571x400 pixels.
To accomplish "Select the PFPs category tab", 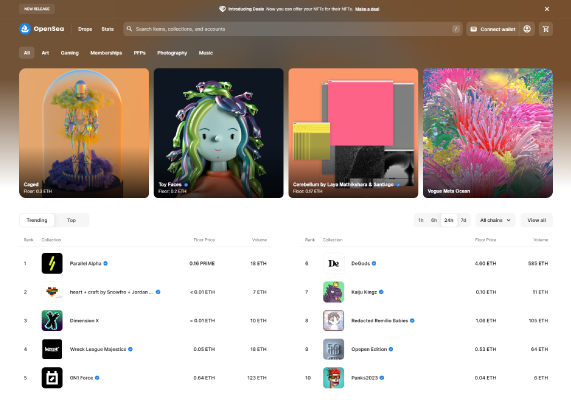I will (139, 53).
